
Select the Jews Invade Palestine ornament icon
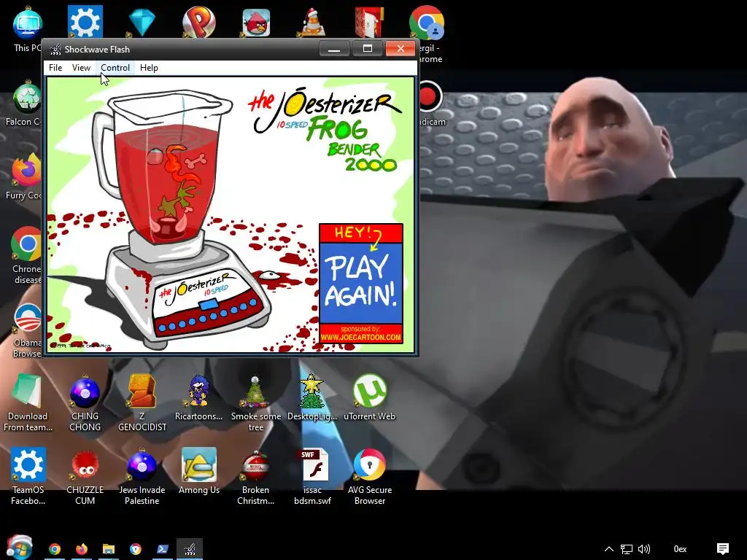coord(142,476)
